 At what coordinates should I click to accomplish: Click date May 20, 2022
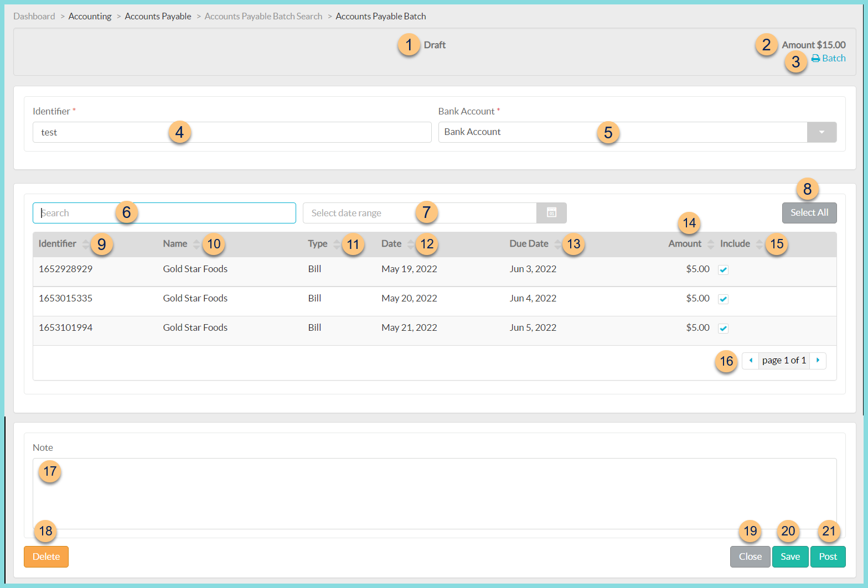(409, 298)
